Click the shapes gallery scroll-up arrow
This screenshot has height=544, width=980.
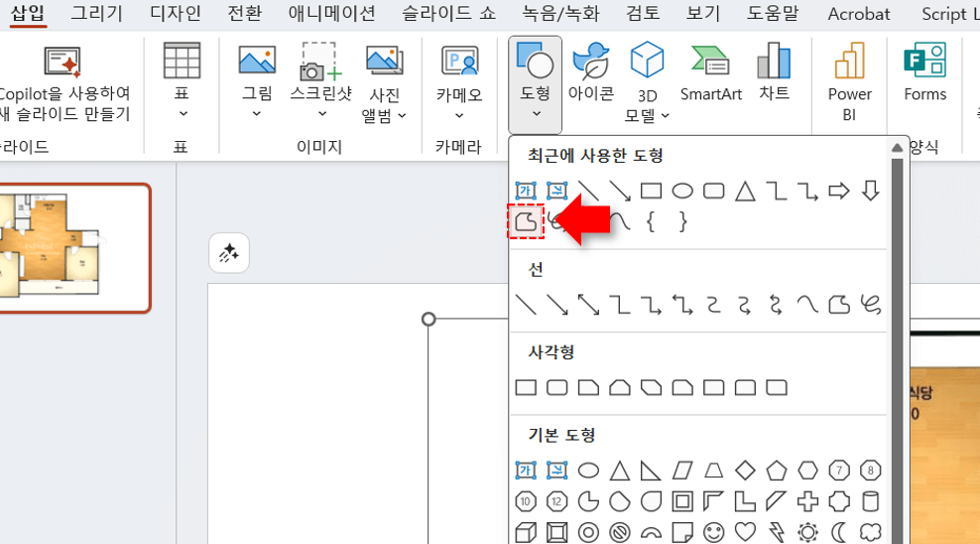[897, 148]
